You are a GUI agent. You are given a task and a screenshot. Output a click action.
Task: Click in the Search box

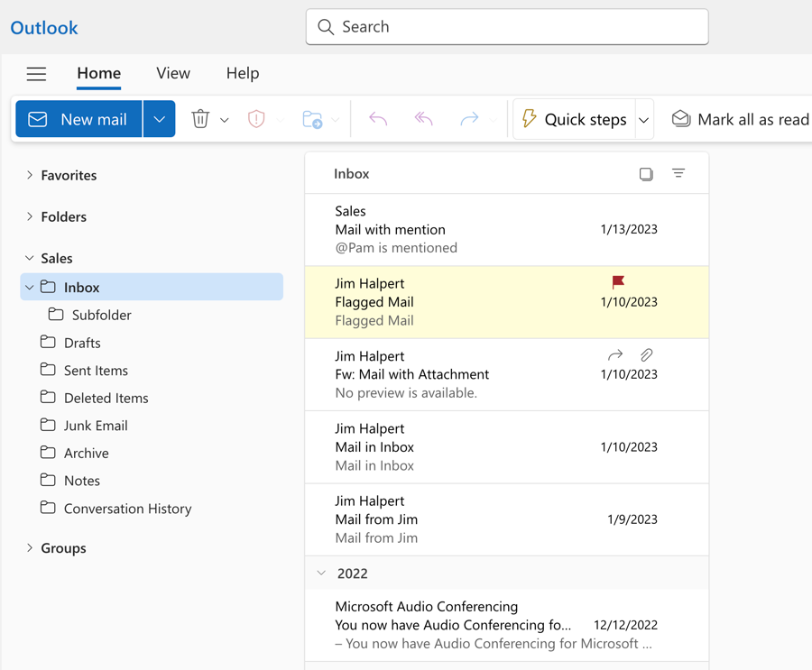507,27
